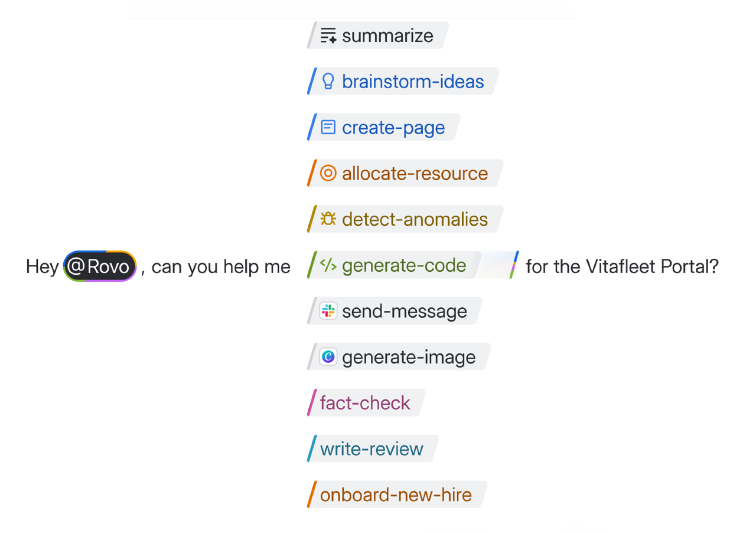
Task: Select the onboard-new-hire command
Action: pyautogui.click(x=396, y=495)
